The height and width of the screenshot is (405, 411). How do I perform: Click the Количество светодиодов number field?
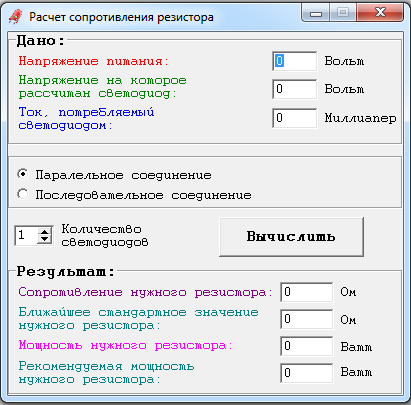click(26, 235)
